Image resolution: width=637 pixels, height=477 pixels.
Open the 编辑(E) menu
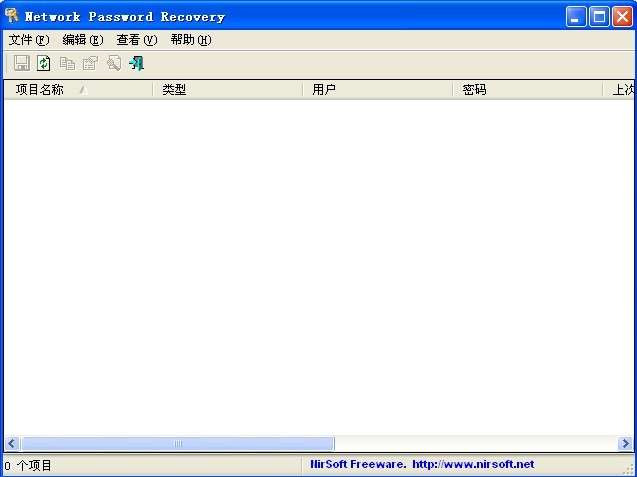click(x=83, y=40)
